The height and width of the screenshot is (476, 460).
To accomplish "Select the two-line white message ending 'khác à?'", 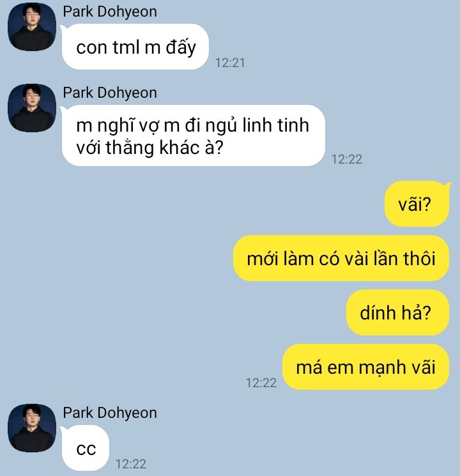I will point(194,135).
